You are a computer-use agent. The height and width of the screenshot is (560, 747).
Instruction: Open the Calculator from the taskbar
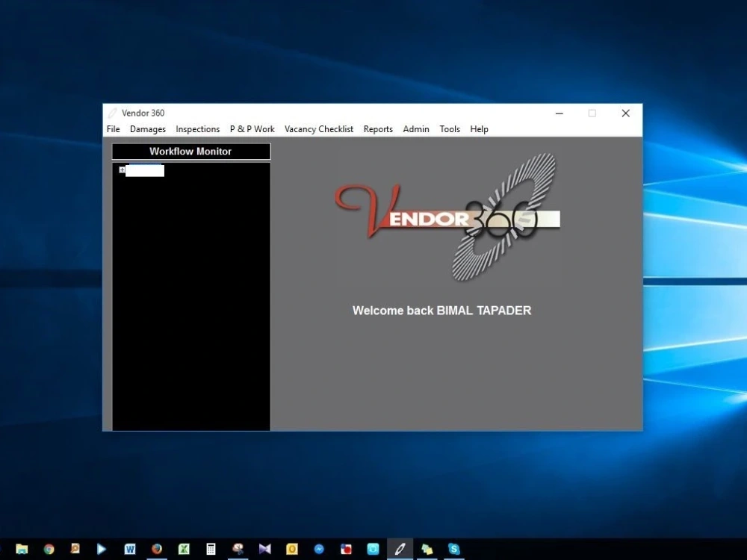pyautogui.click(x=211, y=549)
